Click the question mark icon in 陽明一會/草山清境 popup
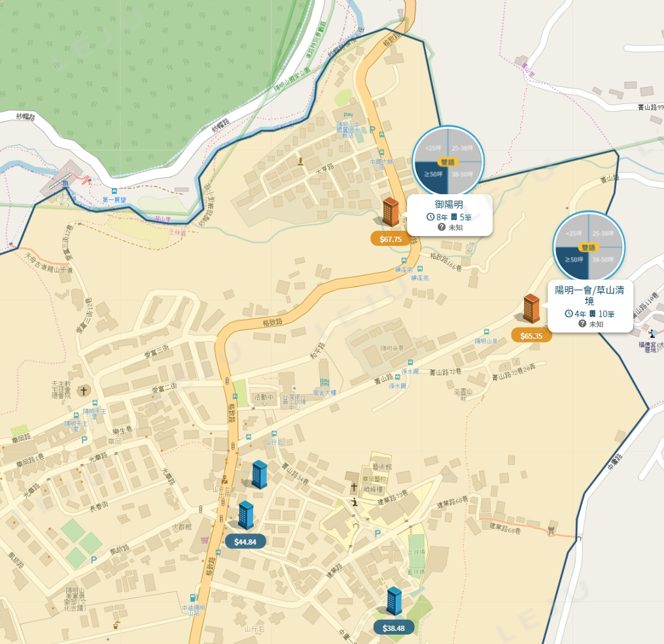Image resolution: width=664 pixels, height=644 pixels. pos(582,324)
